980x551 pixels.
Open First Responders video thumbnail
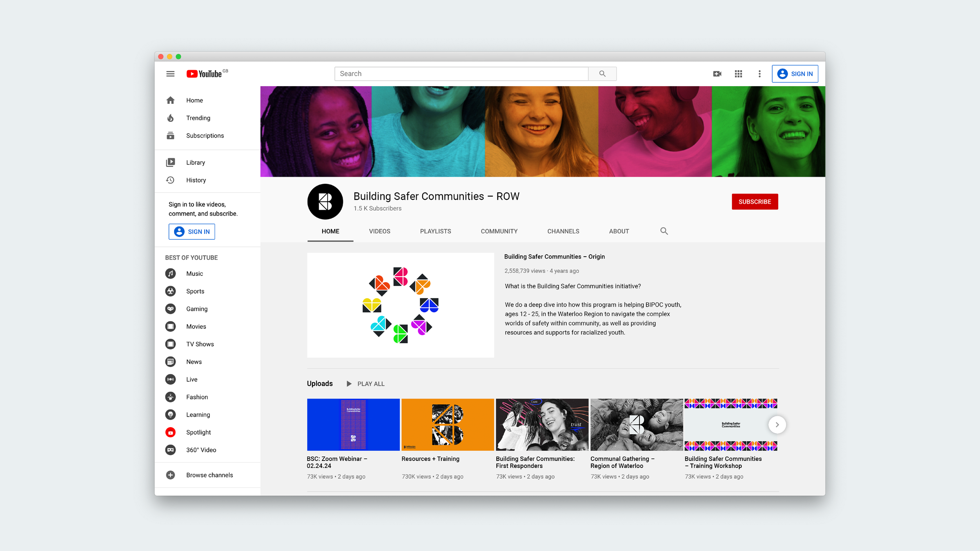click(x=542, y=424)
